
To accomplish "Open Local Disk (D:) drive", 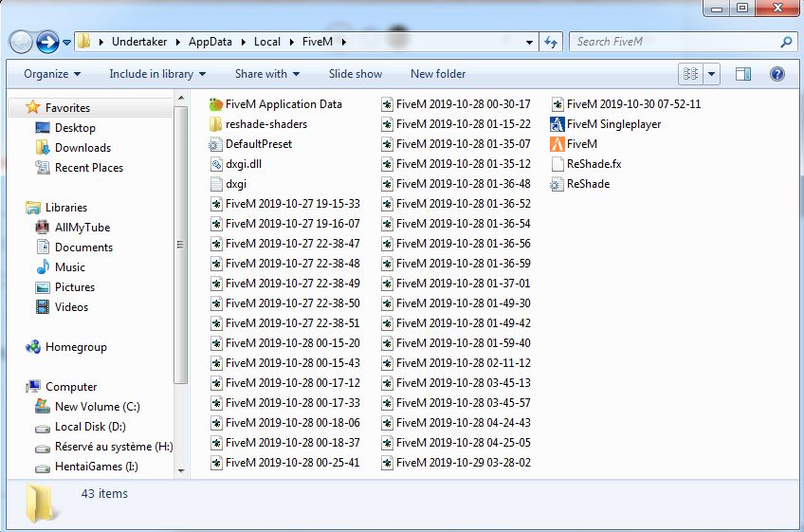I will (x=90, y=427).
